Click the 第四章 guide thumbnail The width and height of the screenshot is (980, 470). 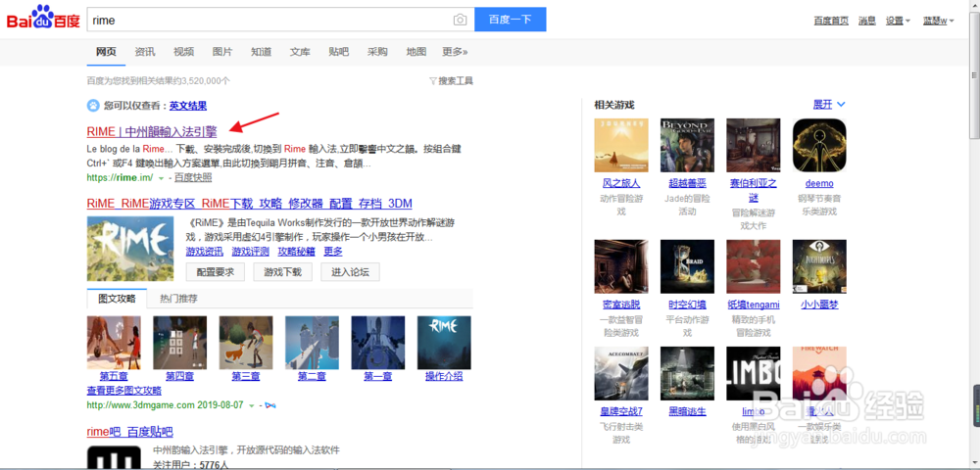tap(180, 343)
